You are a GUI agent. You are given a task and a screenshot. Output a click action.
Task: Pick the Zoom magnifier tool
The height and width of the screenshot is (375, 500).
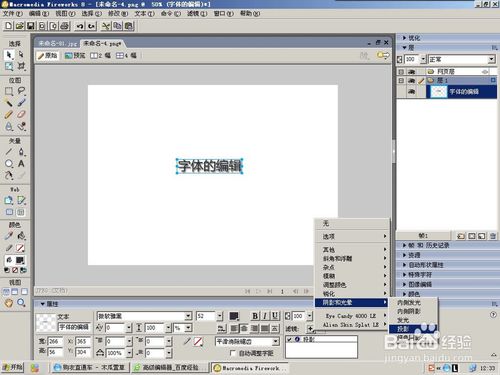click(21, 303)
